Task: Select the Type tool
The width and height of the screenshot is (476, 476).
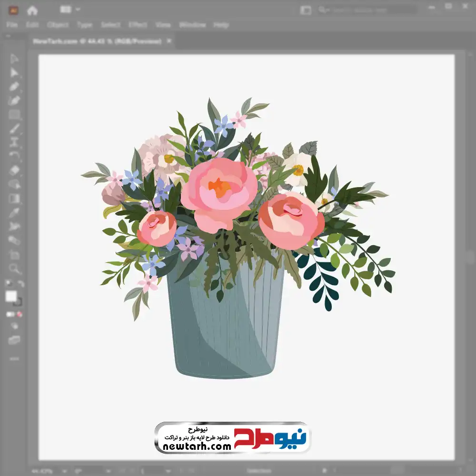Action: 14,142
